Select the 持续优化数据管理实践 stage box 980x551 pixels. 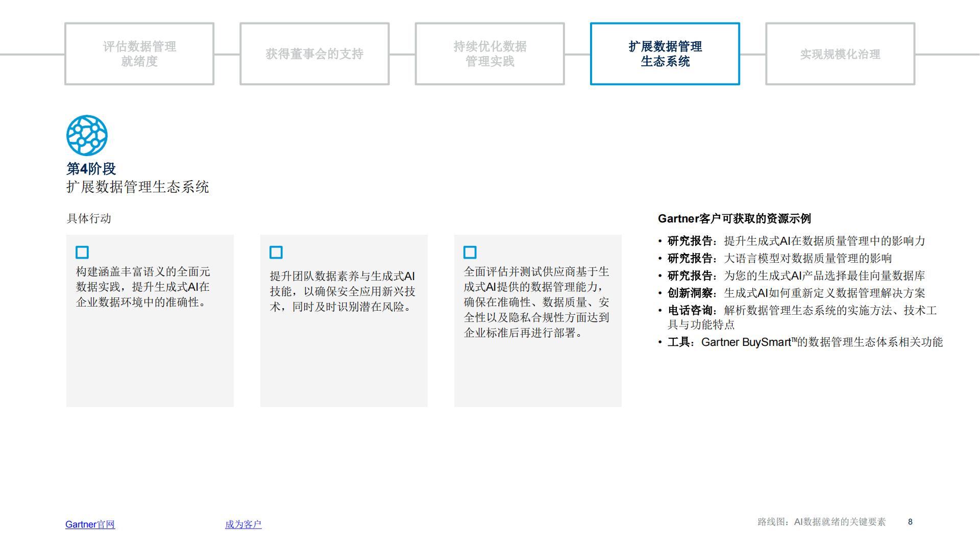click(x=489, y=54)
